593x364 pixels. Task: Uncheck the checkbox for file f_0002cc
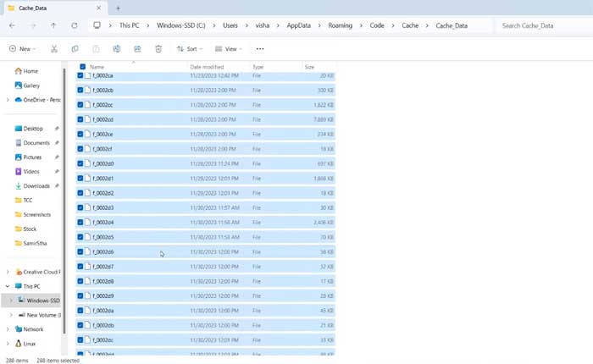[x=80, y=105]
